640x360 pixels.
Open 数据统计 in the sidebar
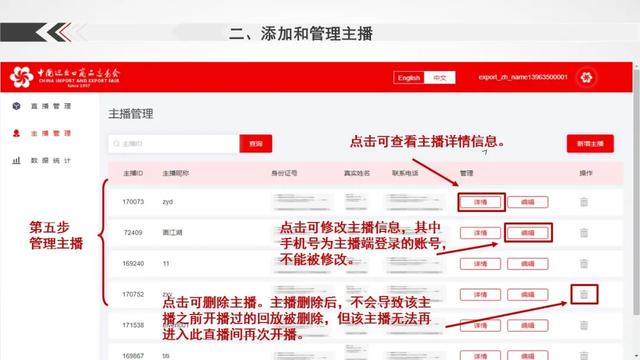click(51, 160)
